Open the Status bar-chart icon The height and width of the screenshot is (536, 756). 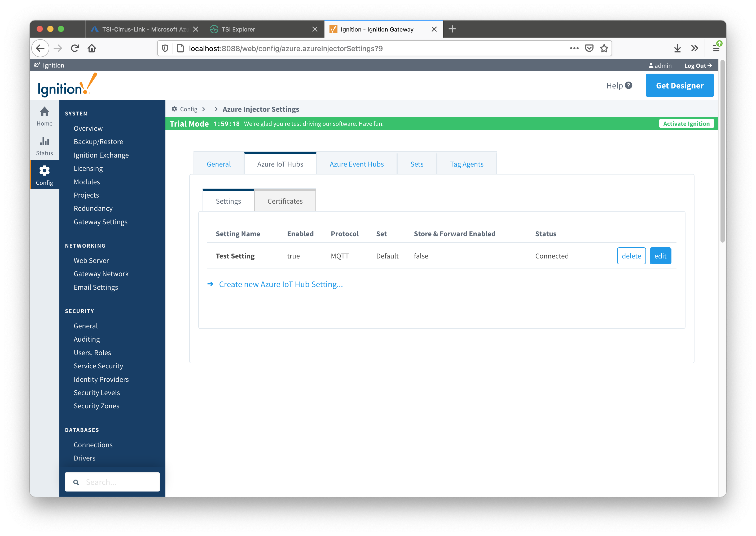44,142
